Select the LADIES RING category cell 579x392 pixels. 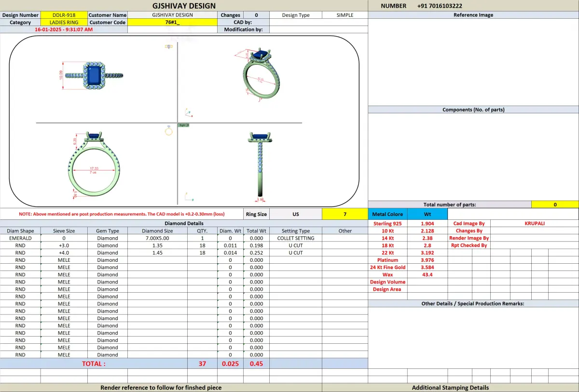tap(64, 22)
